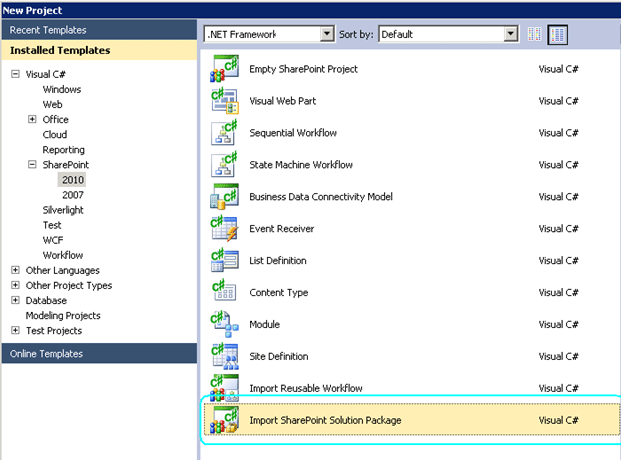Select the Modeling Projects category
This screenshot has height=460, width=621.
(x=63, y=316)
